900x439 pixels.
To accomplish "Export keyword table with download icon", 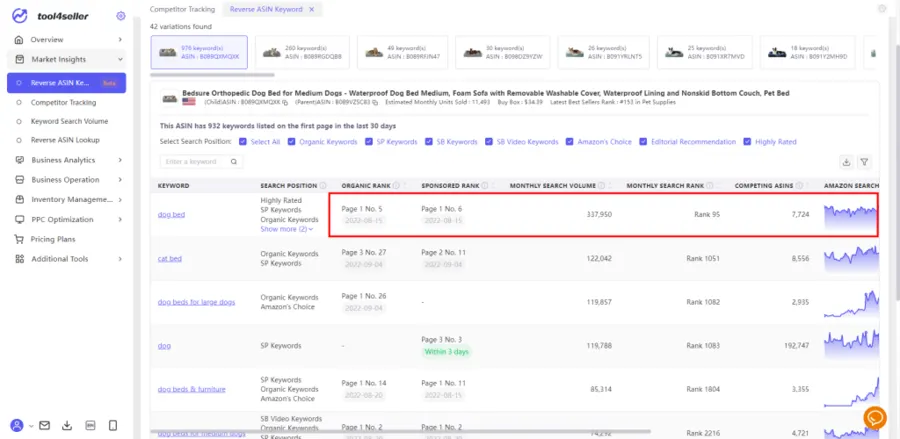I will tap(846, 162).
